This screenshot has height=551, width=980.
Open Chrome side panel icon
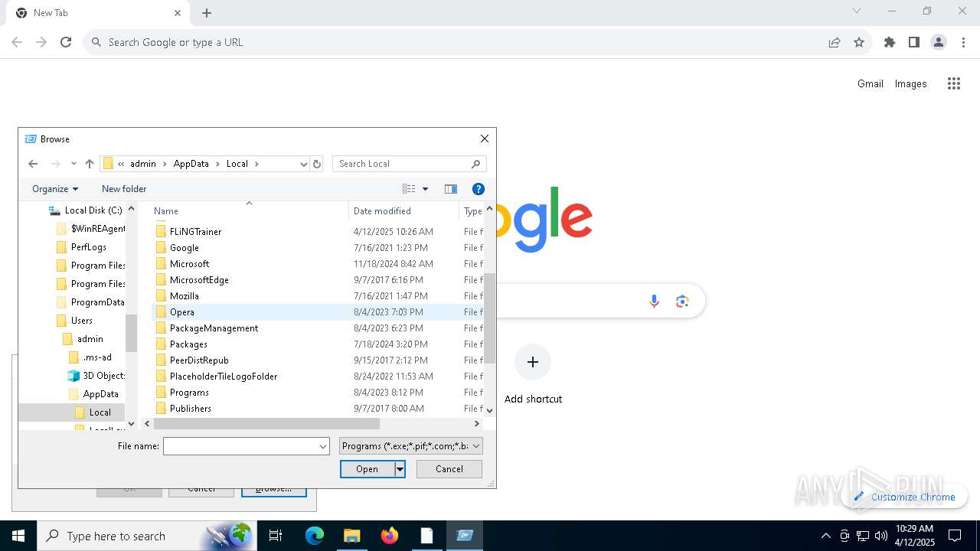(914, 42)
